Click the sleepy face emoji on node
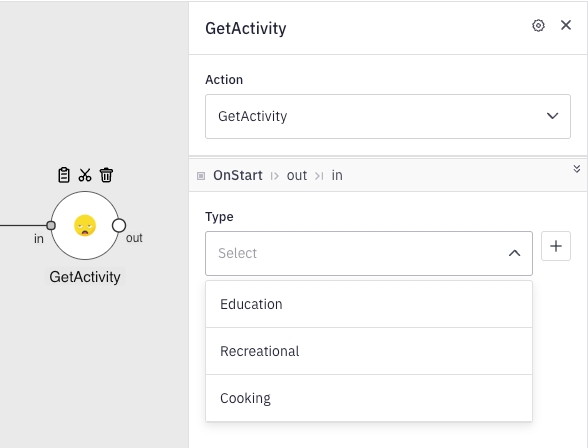Viewport: 588px width, 448px height. pos(85,225)
